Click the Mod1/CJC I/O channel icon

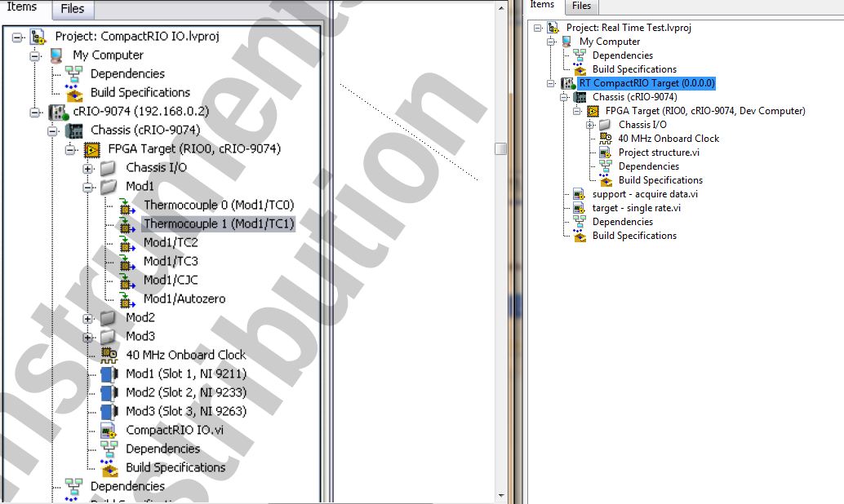(127, 281)
